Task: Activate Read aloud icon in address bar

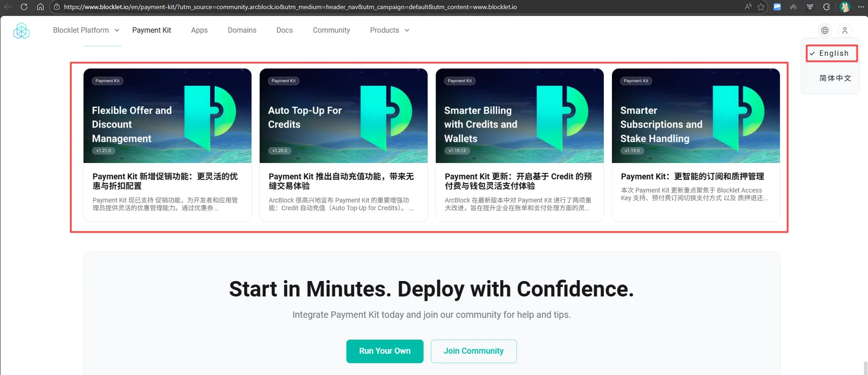Action: click(748, 7)
